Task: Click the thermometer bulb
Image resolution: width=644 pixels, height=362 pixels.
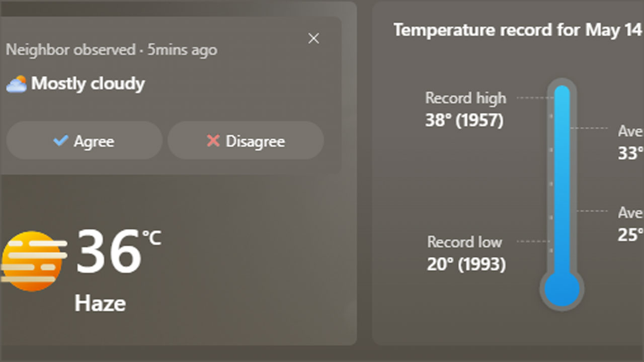Action: [x=562, y=289]
